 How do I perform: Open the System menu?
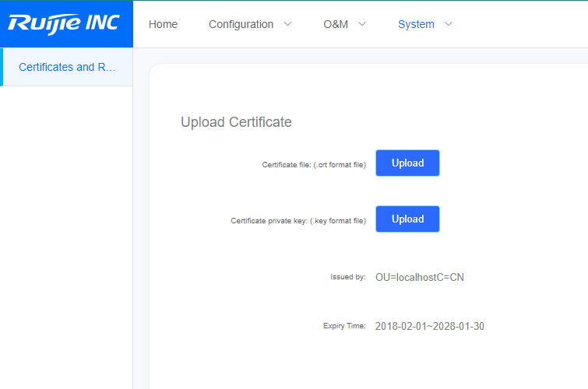(x=416, y=24)
